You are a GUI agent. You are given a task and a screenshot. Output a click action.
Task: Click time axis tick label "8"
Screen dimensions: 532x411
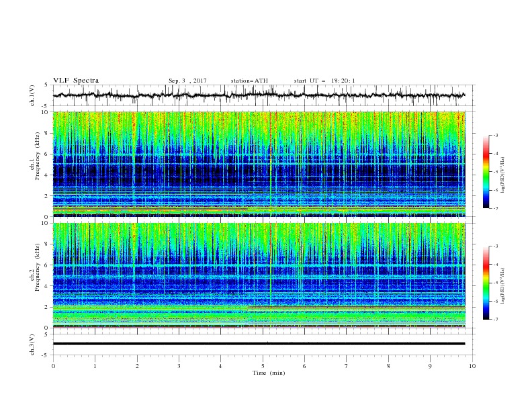(388, 366)
